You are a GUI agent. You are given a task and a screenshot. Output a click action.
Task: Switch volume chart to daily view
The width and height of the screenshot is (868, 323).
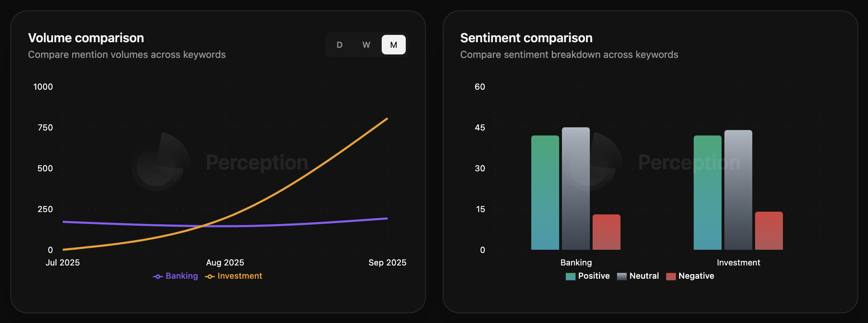[340, 45]
